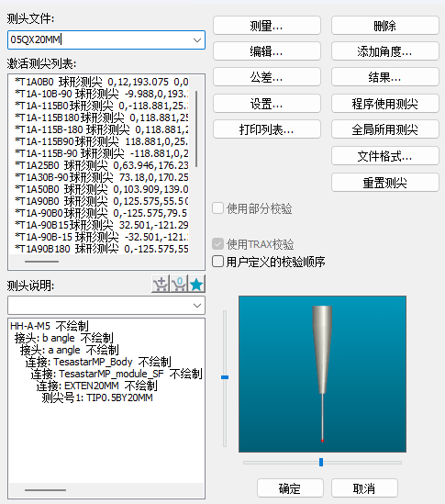Toggle 使用部分检验 checkbox
This screenshot has width=445, height=504.
click(217, 208)
